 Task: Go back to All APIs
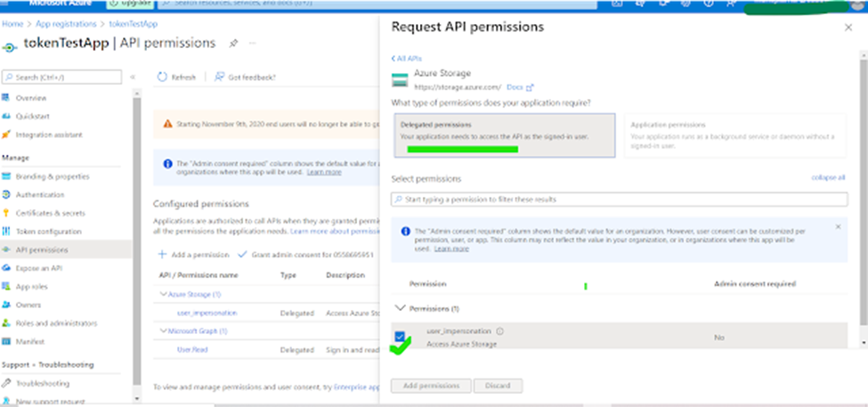click(x=407, y=58)
